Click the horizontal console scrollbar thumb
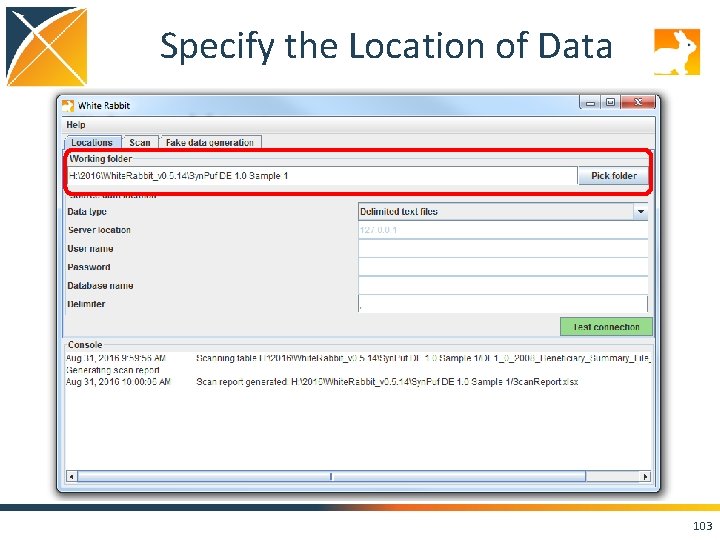Screen dimensions: 720x540 (332, 477)
